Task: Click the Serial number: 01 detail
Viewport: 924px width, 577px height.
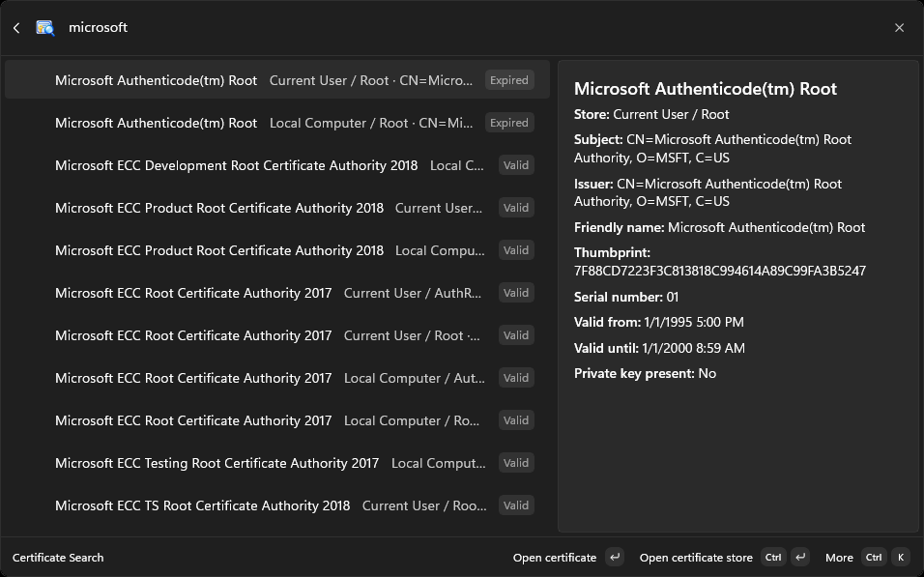Action: point(625,297)
